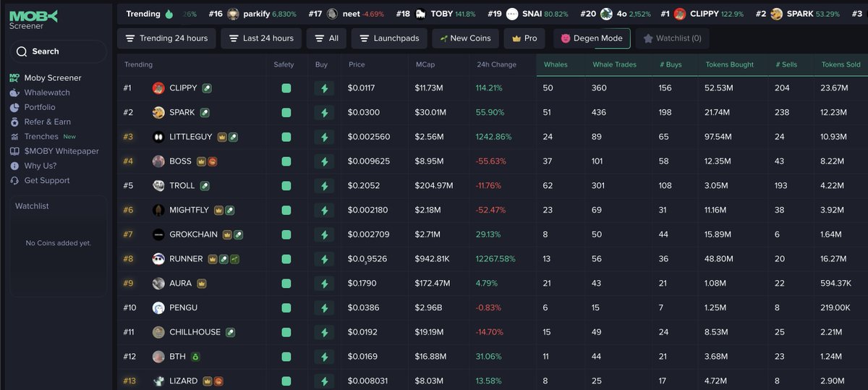Click the quick buy lightning icon for LITTLEGUY
Image resolution: width=868 pixels, height=390 pixels.
tap(324, 137)
